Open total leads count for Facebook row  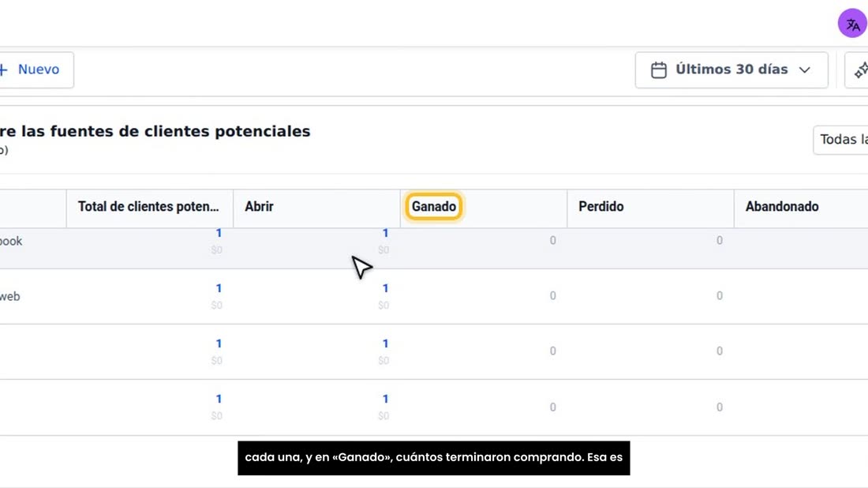pos(219,233)
